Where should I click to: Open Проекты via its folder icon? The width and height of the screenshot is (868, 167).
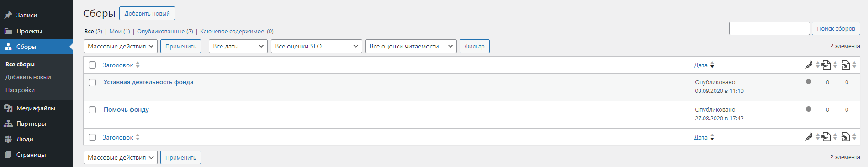(x=8, y=31)
